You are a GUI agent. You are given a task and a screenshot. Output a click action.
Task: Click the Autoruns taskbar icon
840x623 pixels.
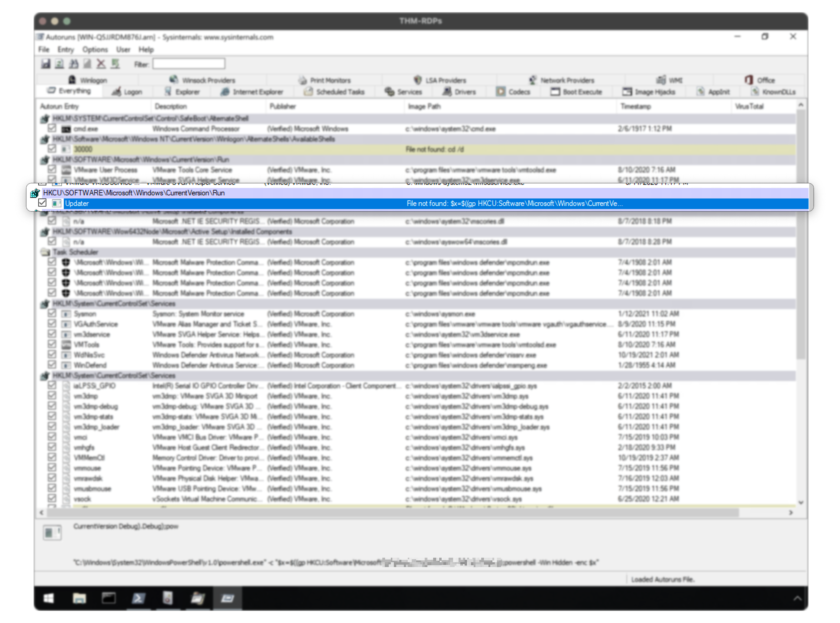(x=227, y=598)
